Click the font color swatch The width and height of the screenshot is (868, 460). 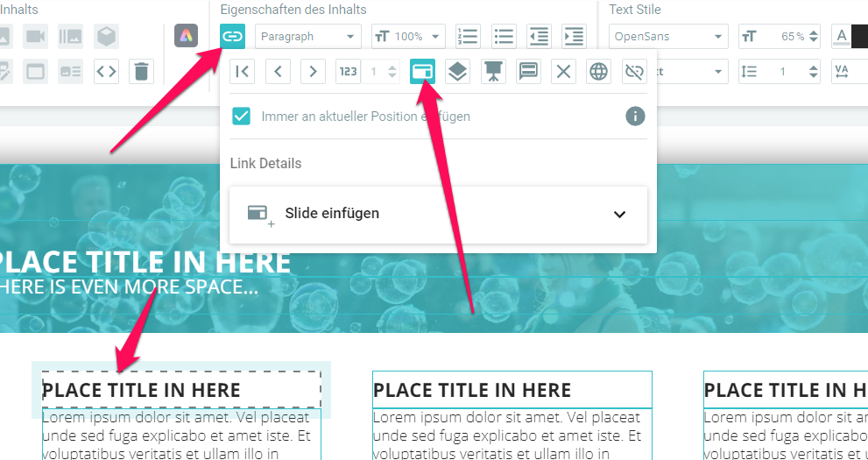pos(850,37)
